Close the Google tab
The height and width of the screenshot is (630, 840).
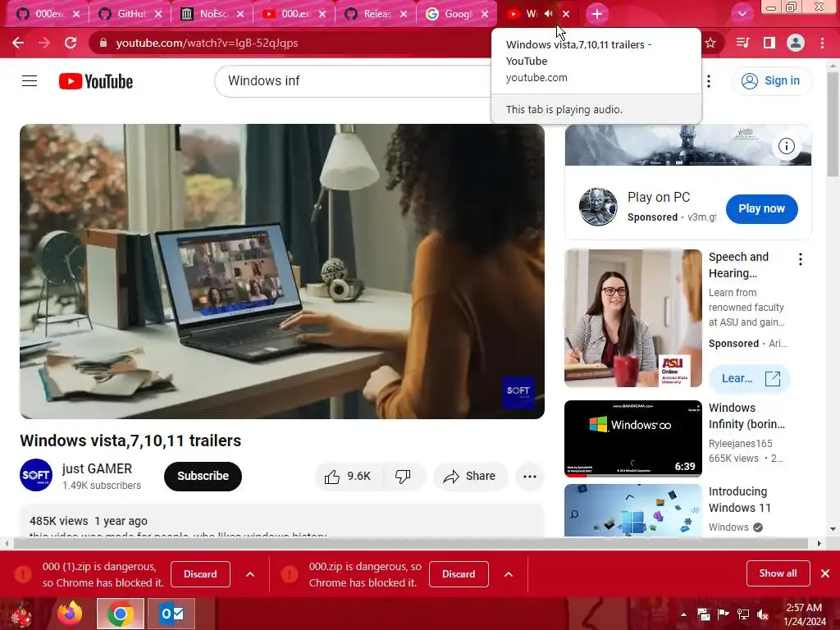click(x=485, y=14)
